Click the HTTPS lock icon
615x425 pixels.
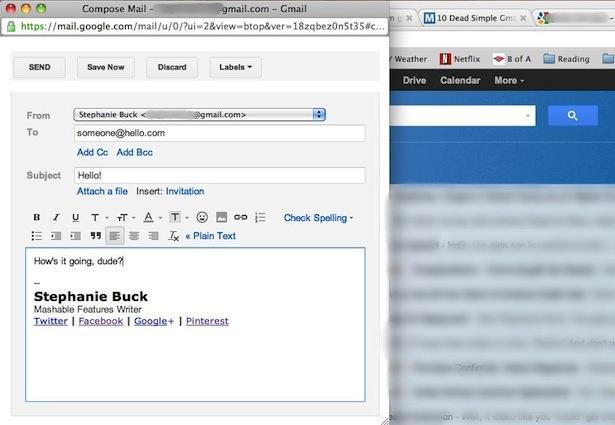(x=11, y=26)
